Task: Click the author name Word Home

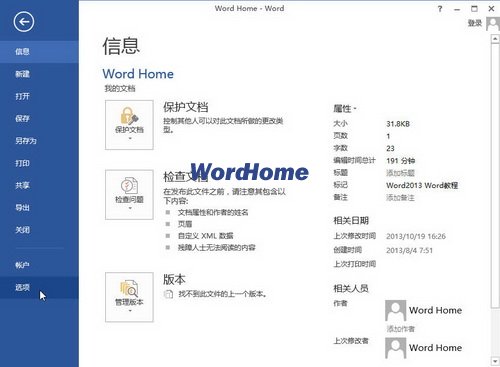Action: click(x=435, y=310)
